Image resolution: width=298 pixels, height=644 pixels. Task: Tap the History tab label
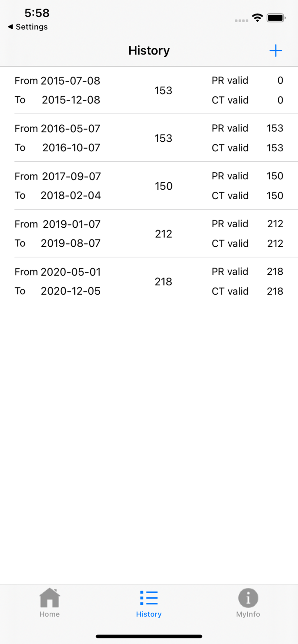pyautogui.click(x=149, y=614)
